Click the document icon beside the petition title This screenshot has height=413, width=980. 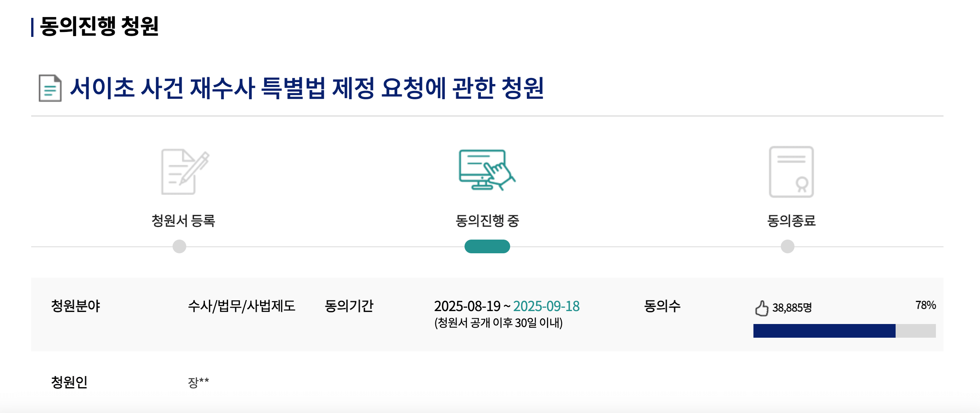[49, 88]
